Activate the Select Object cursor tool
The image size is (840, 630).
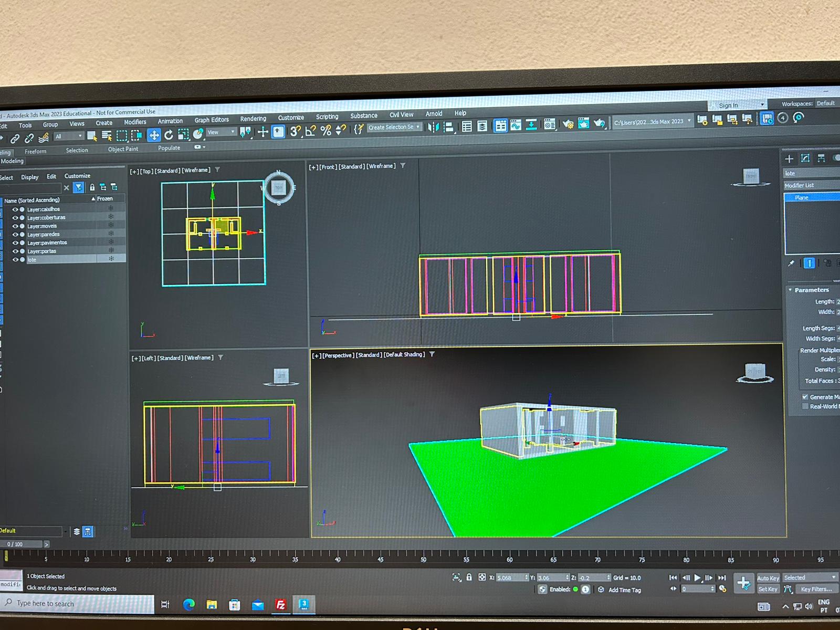click(92, 136)
